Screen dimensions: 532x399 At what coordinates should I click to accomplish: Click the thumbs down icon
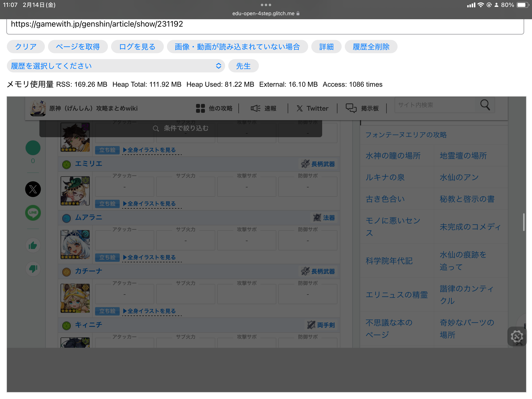33,269
